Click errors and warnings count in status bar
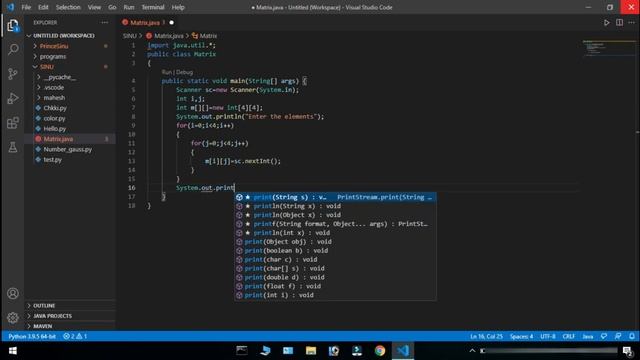Image resolution: width=640 pixels, height=360 pixels. (x=75, y=336)
